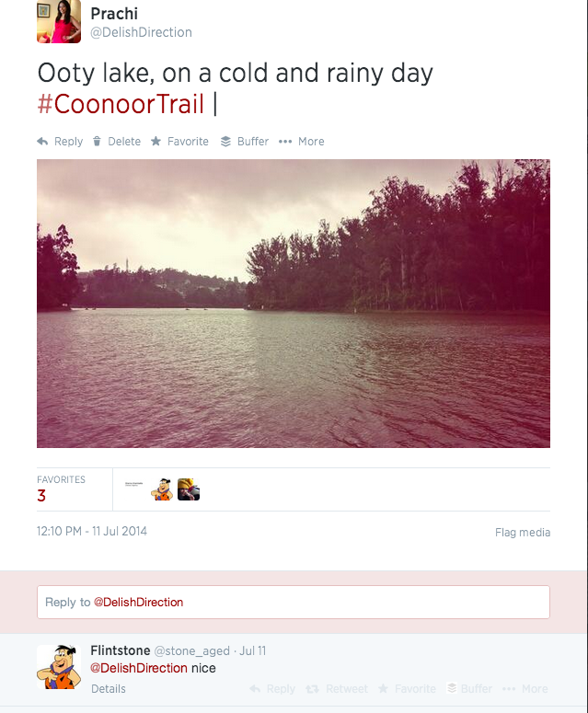Image resolution: width=588 pixels, height=713 pixels.
Task: Open the #CoonoorTrail hashtag link
Action: coord(121,104)
